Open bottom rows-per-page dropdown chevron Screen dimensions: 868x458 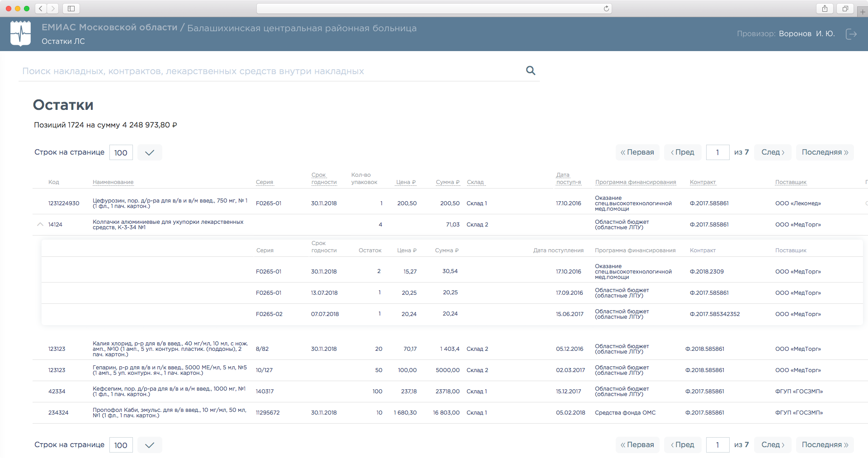click(x=150, y=445)
